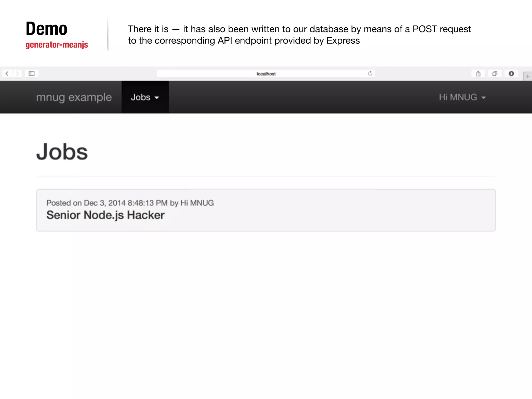Click the browser back arrow button
This screenshot has height=399, width=532.
(7, 74)
